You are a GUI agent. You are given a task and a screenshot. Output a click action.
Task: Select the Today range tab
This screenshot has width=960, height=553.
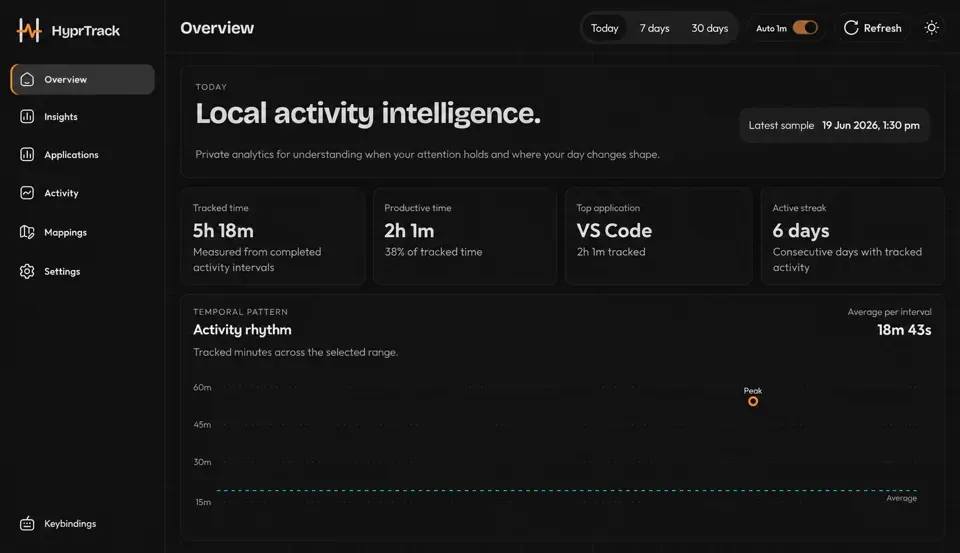(x=604, y=28)
